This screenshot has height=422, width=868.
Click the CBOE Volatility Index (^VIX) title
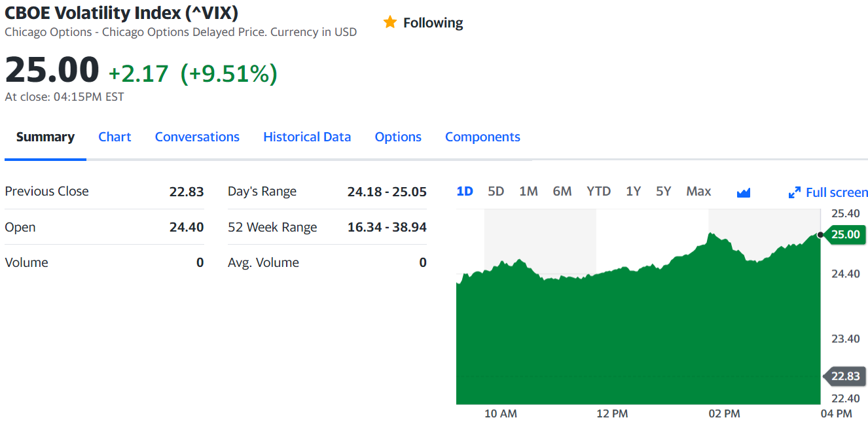click(121, 12)
